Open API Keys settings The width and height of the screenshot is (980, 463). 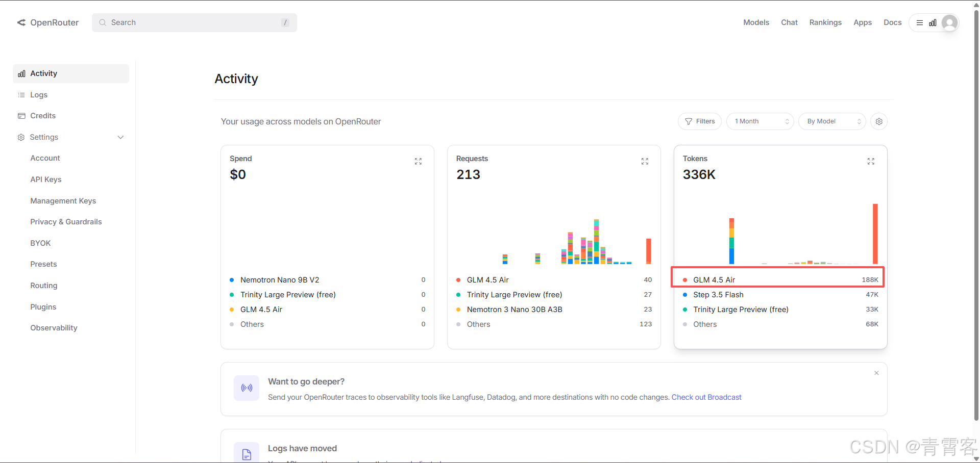[46, 179]
